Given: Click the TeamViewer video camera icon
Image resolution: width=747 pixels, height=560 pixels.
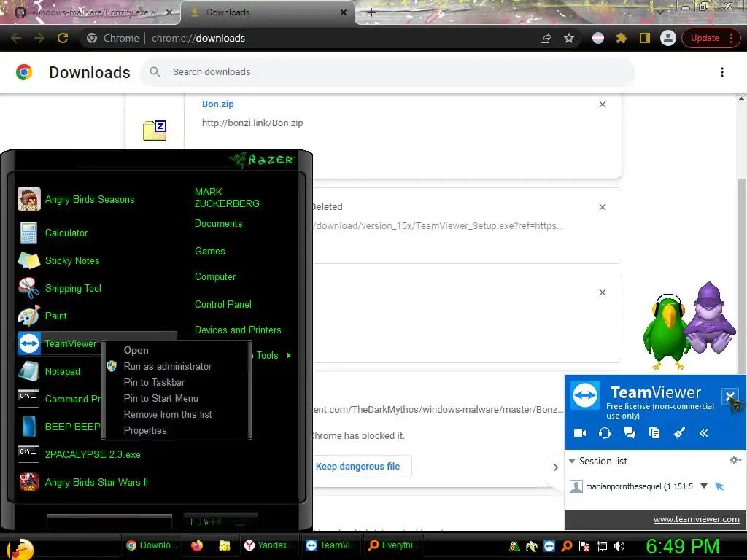Looking at the screenshot, I should (580, 433).
